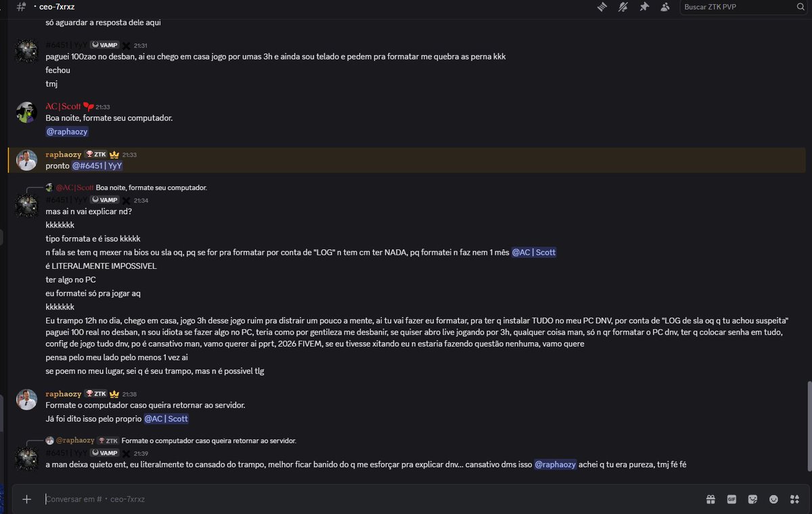This screenshot has width=812, height=514.
Task: Click @AC | Scott mention in 21:34 message
Action: tap(534, 253)
